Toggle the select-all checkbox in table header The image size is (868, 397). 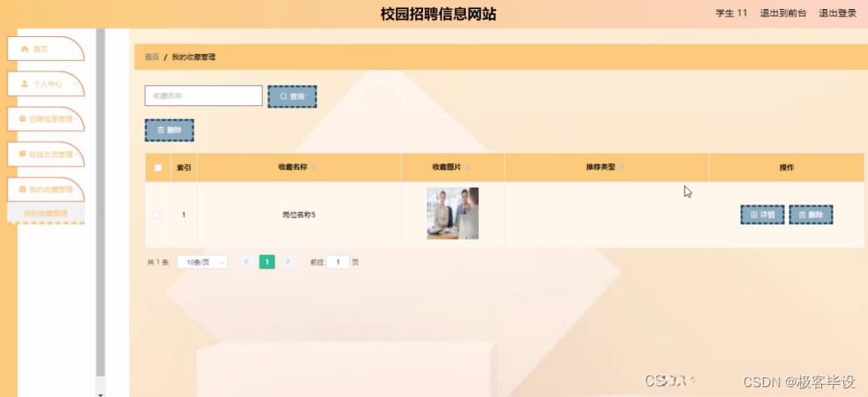[x=158, y=167]
